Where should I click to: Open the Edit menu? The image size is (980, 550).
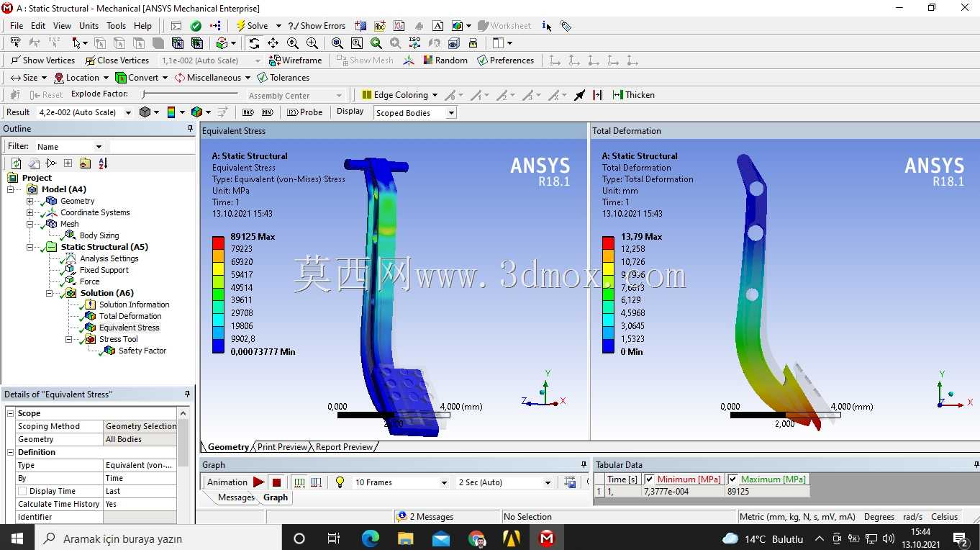point(38,26)
